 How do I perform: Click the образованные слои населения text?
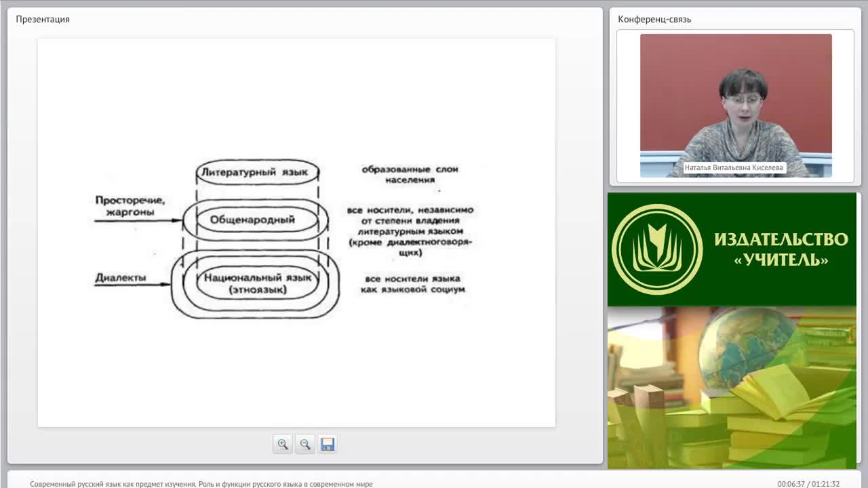[x=410, y=174]
